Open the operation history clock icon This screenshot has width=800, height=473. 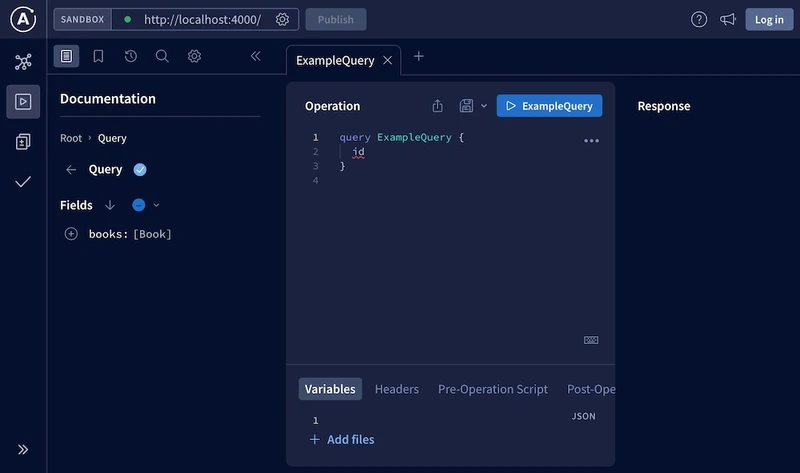point(130,57)
